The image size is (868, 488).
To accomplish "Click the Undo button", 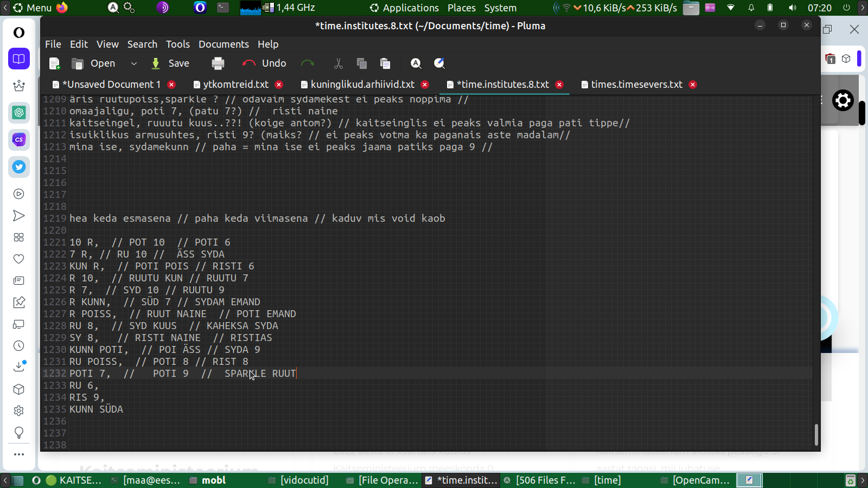I will click(x=265, y=63).
